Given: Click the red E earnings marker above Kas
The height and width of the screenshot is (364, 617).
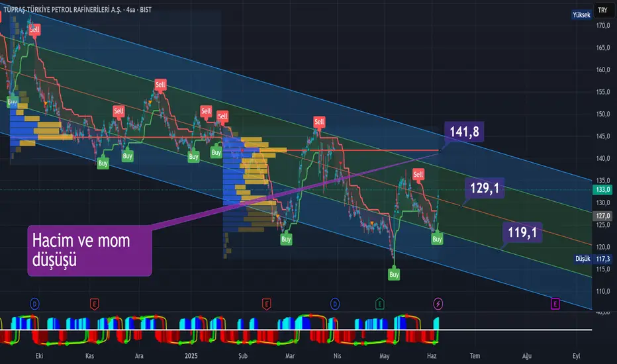Looking at the screenshot, I should 95,304.
